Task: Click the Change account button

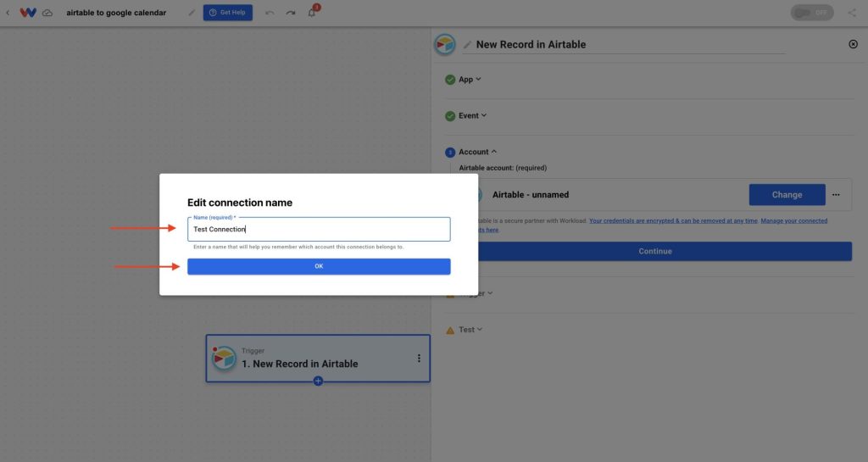Action: coord(787,195)
